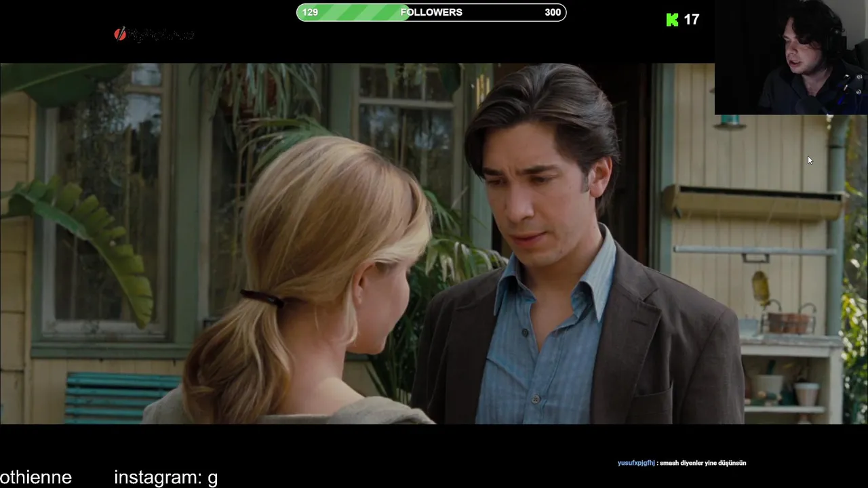The image size is (868, 488).
Task: Click the streamer webcam overlay
Action: click(791, 57)
